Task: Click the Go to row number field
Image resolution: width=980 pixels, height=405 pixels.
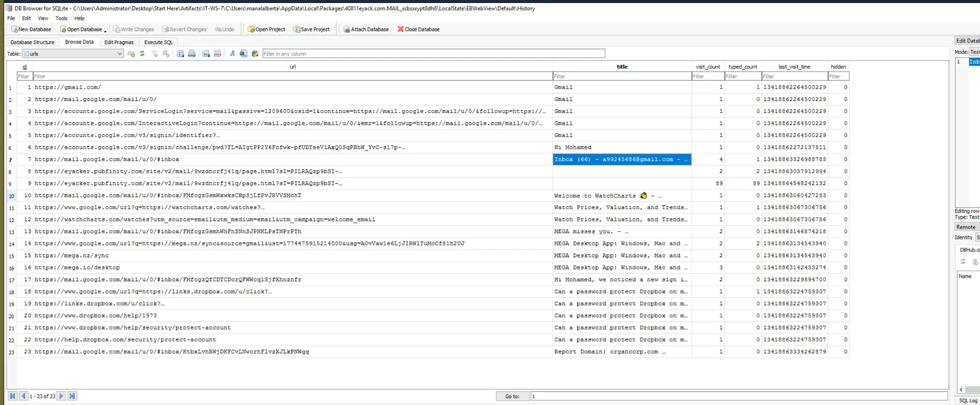Action: [739, 396]
